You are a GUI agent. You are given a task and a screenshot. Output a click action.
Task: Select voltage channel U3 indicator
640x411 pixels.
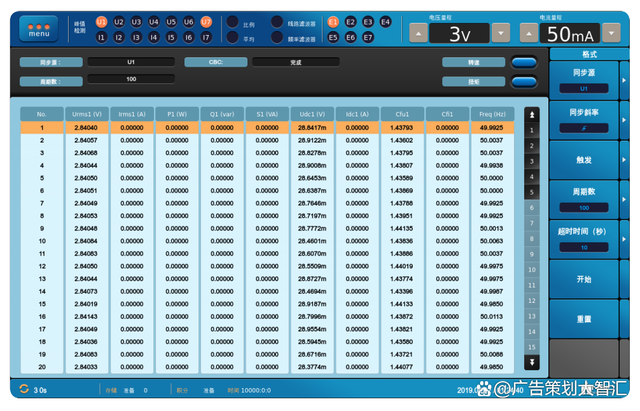click(136, 22)
